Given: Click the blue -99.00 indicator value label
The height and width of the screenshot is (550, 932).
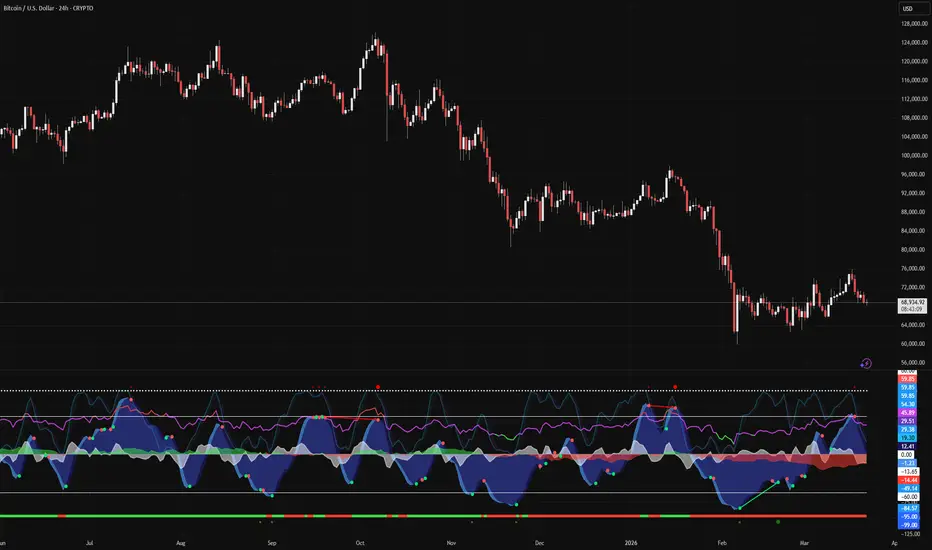Looking at the screenshot, I should (x=908, y=525).
